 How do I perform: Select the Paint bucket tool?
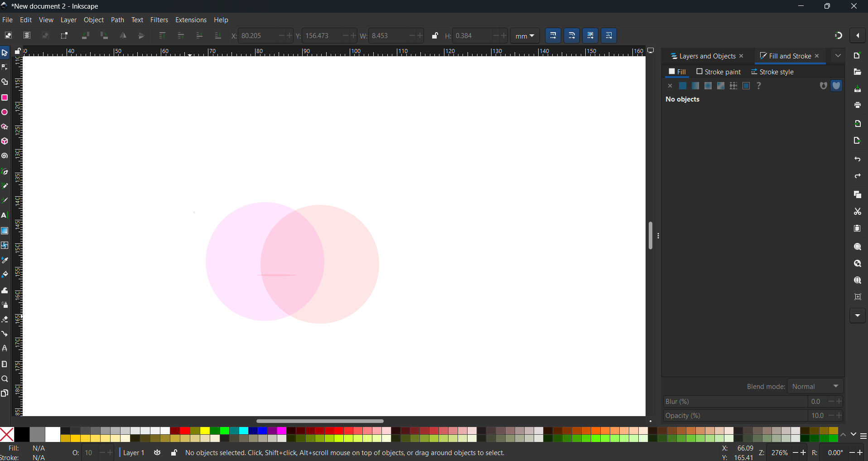click(5, 275)
